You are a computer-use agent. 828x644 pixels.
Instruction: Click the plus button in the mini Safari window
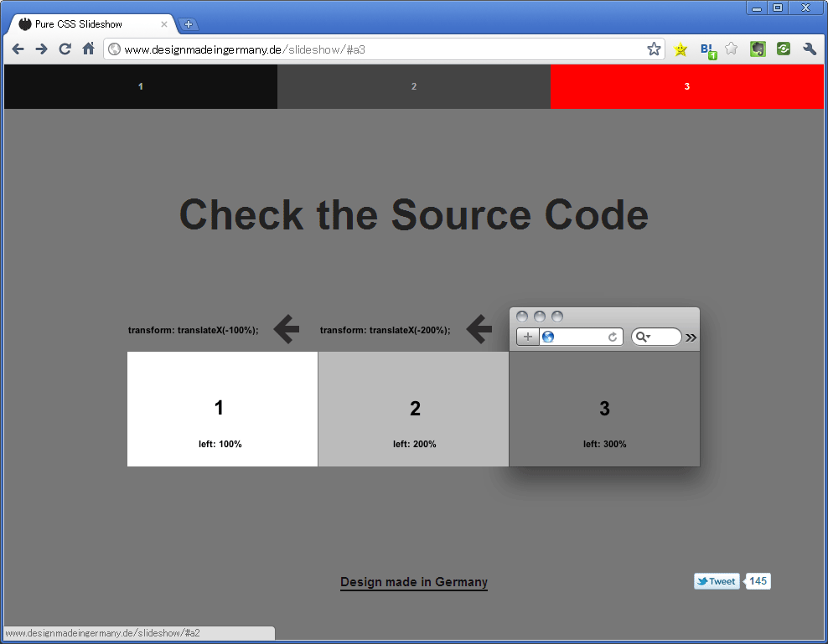point(528,337)
